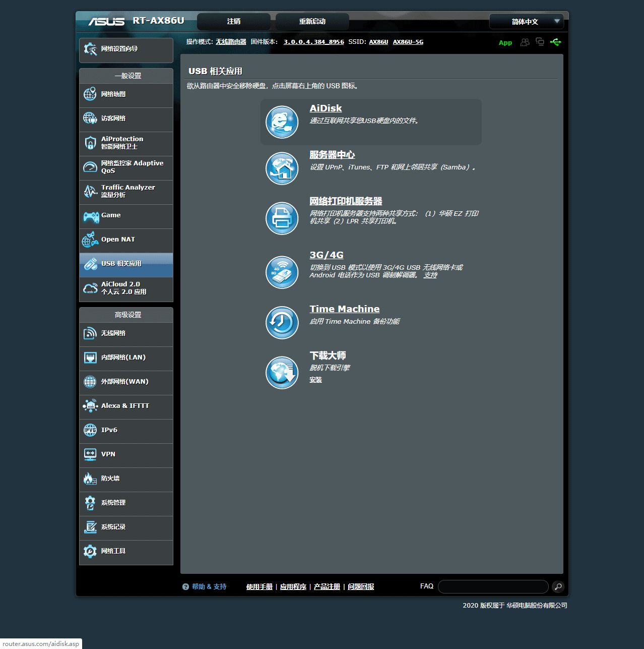Click the network computers status icon in header

point(540,42)
